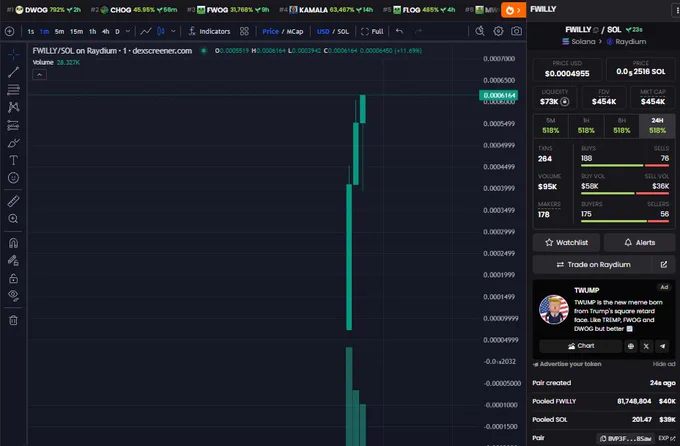
Task: Click the Full screen button
Action: [x=372, y=31]
